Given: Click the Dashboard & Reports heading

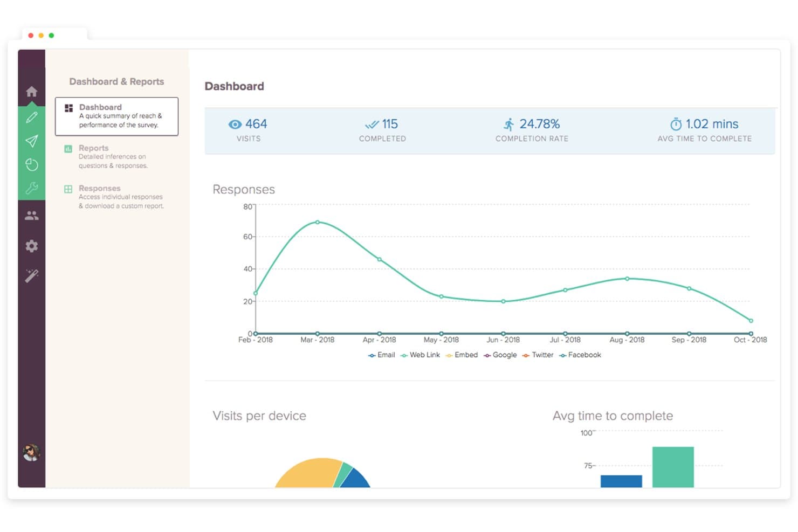Looking at the screenshot, I should pyautogui.click(x=116, y=81).
